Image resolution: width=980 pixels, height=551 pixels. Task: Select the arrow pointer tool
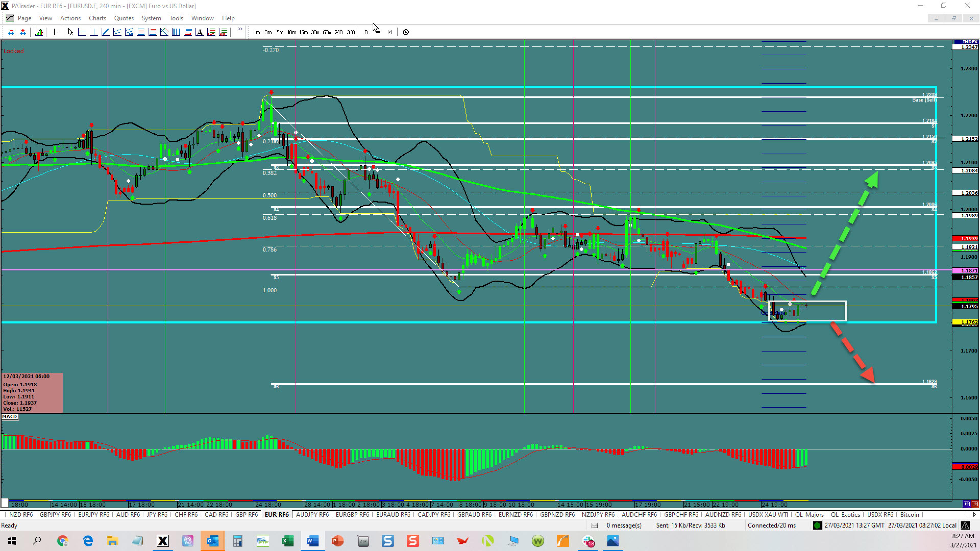70,32
